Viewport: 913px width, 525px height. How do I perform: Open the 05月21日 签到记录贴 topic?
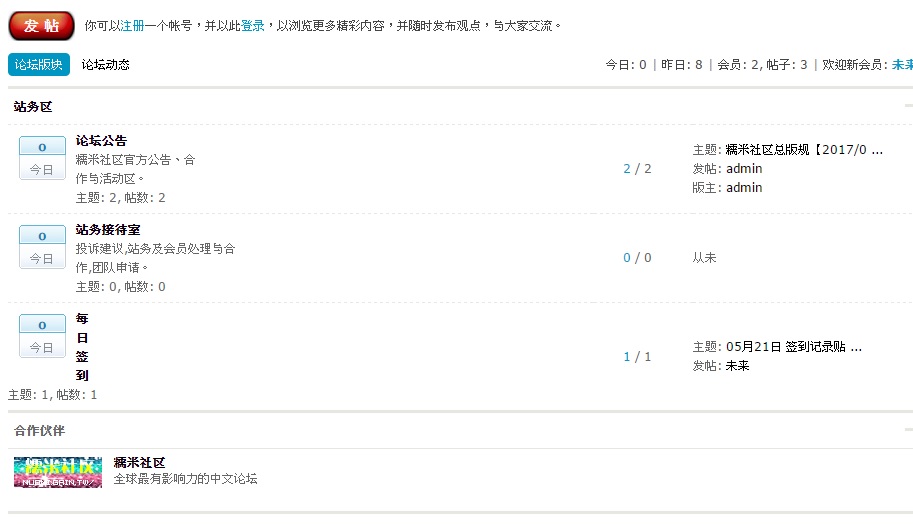point(794,347)
